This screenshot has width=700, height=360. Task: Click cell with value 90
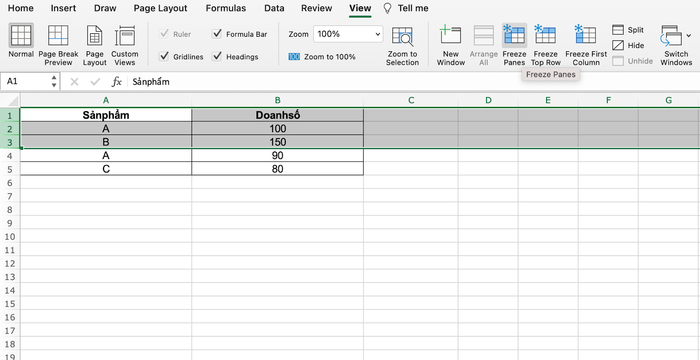tap(278, 155)
